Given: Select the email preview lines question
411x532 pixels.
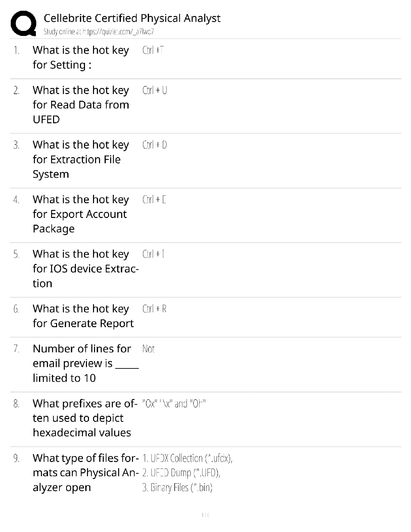Looking at the screenshot, I should [86, 363].
